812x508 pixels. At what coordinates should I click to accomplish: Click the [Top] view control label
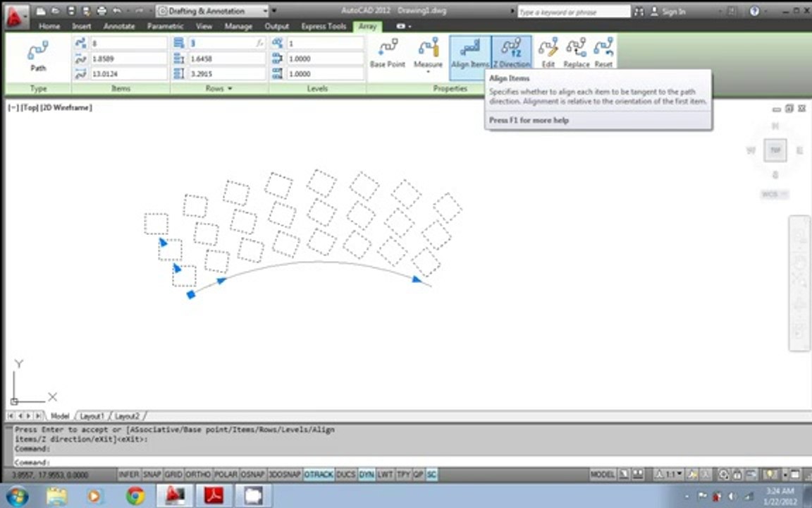click(30, 107)
